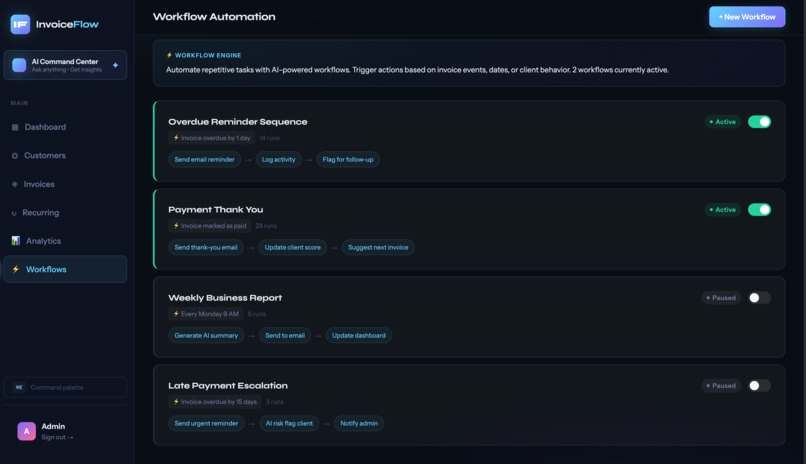The height and width of the screenshot is (464, 806).
Task: Select Workflows in the sidebar
Action: click(65, 269)
